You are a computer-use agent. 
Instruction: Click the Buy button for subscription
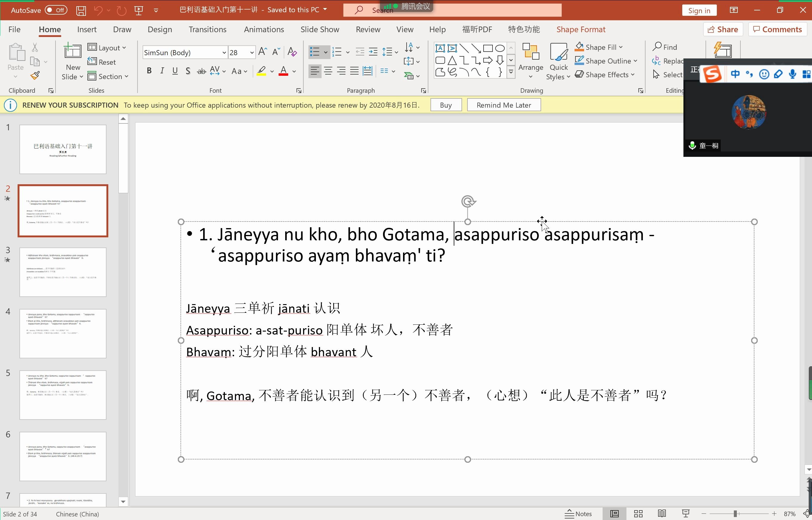tap(446, 105)
